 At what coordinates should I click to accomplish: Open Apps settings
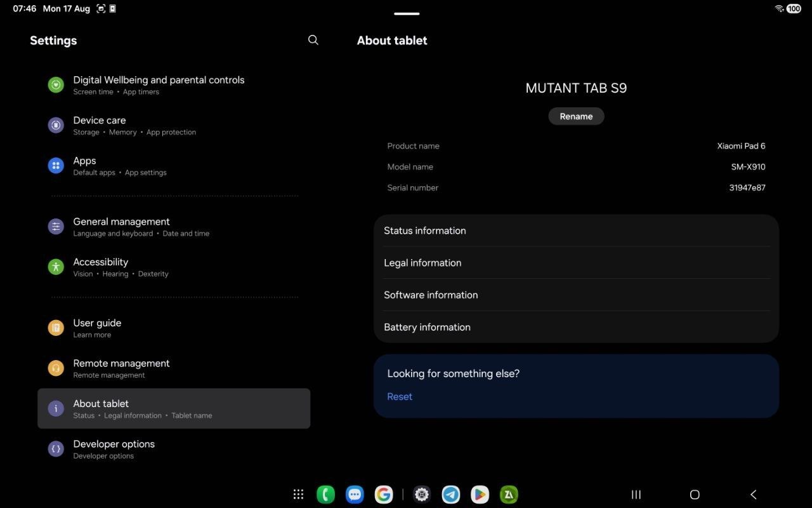pos(174,166)
